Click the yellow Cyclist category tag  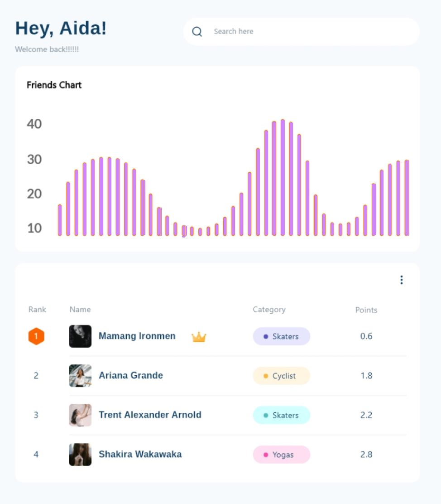pos(281,376)
